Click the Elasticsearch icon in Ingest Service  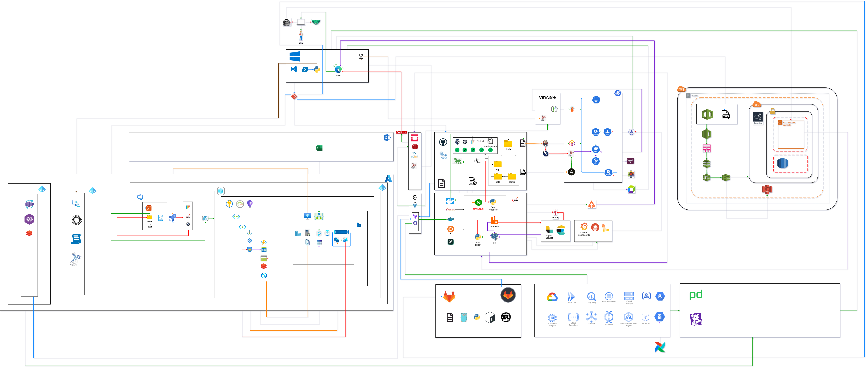click(x=561, y=230)
